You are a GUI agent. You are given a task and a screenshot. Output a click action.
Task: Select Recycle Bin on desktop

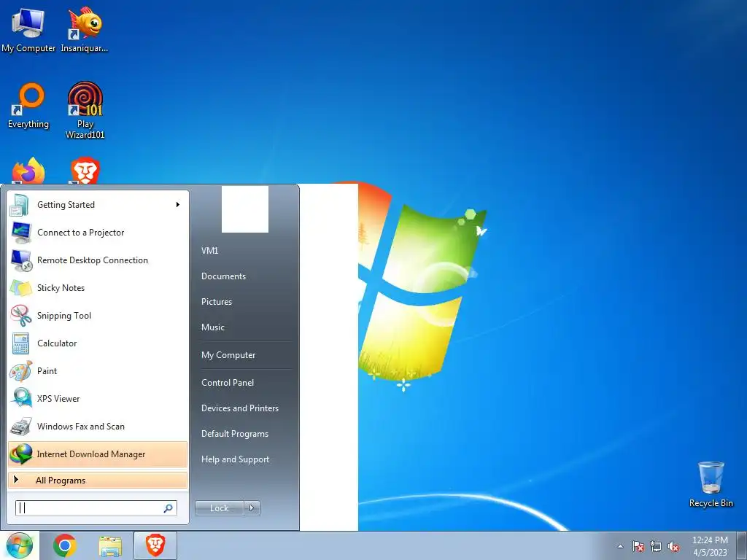click(x=711, y=484)
